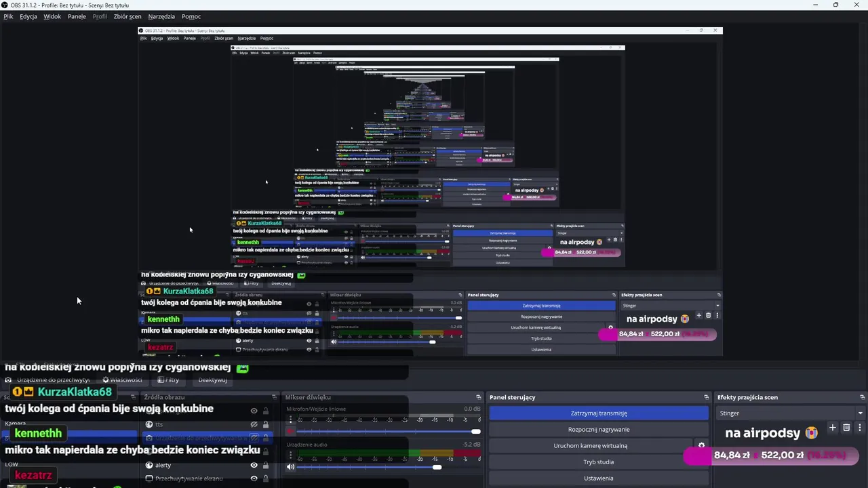This screenshot has width=868, height=488.
Task: Open virtual camera settings gear
Action: pyautogui.click(x=701, y=446)
